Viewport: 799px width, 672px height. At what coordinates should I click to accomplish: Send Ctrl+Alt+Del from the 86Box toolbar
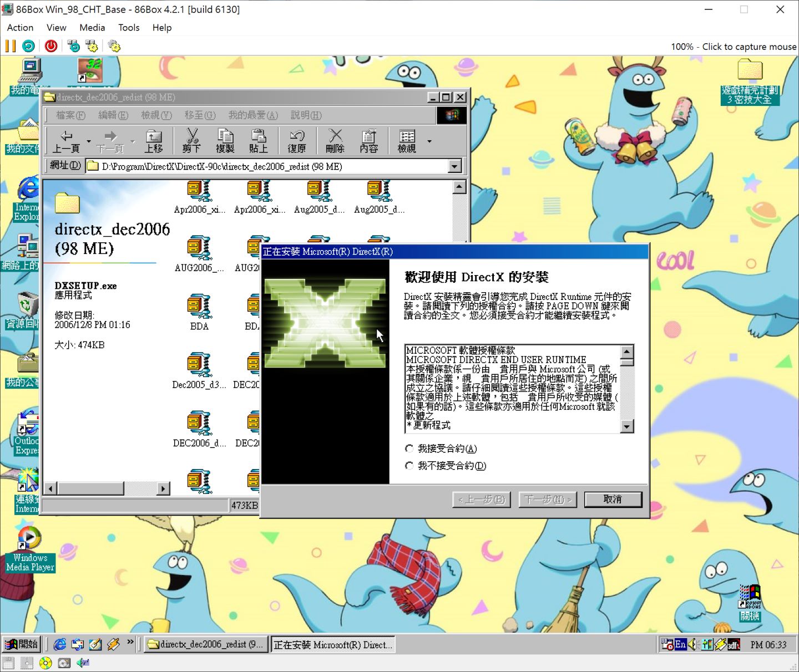[x=73, y=46]
